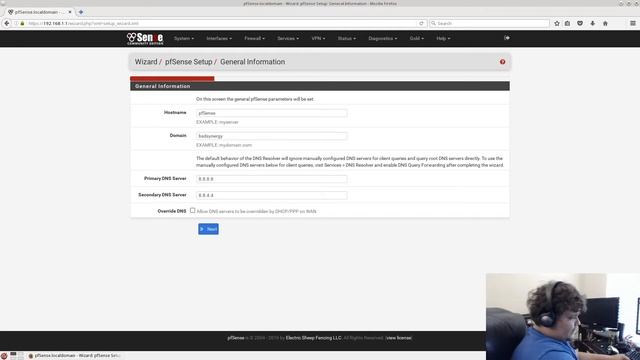Click the Firefox home icon

tap(605, 23)
